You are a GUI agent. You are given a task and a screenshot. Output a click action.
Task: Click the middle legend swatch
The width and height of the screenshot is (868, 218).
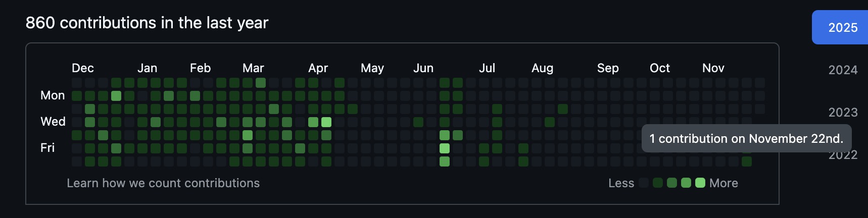[x=672, y=183]
